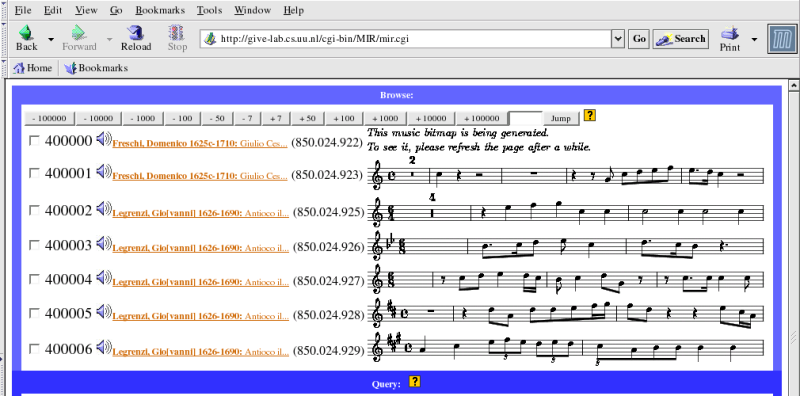Open the Bookmarks menu
Screen dimensions: 800x396
(160, 10)
